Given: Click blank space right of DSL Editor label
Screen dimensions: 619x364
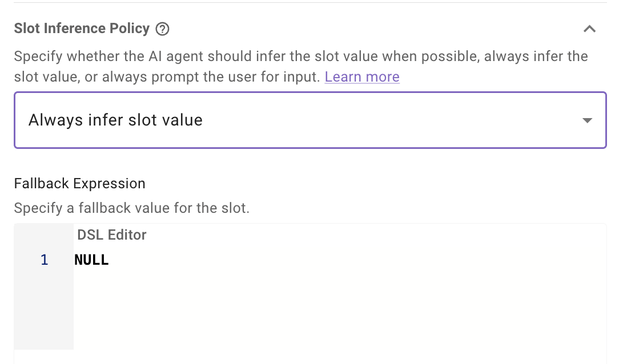Looking at the screenshot, I should point(371,234).
